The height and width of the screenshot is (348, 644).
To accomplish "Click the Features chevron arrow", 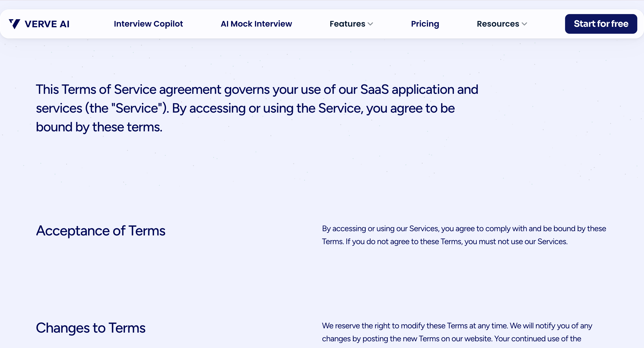I will 371,24.
